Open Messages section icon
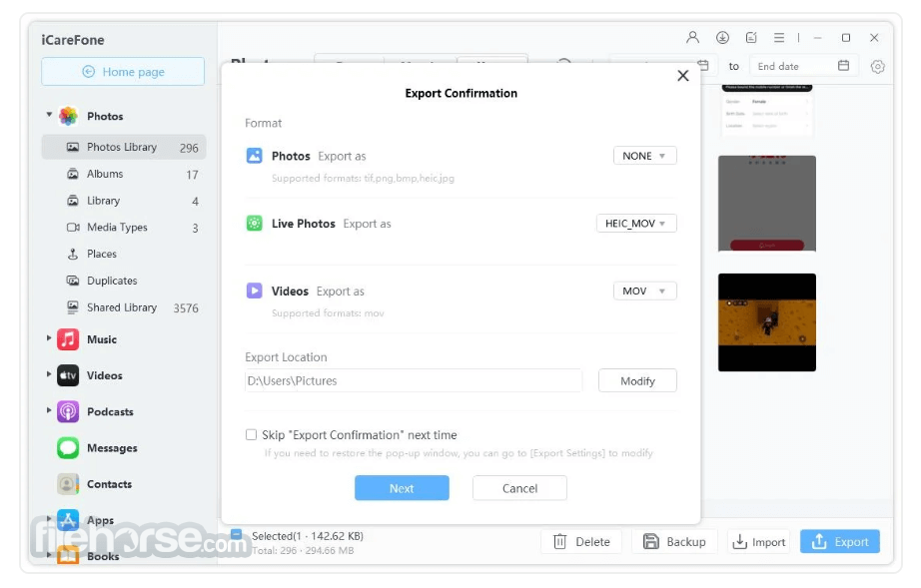This screenshot has width=921, height=588. 68,448
